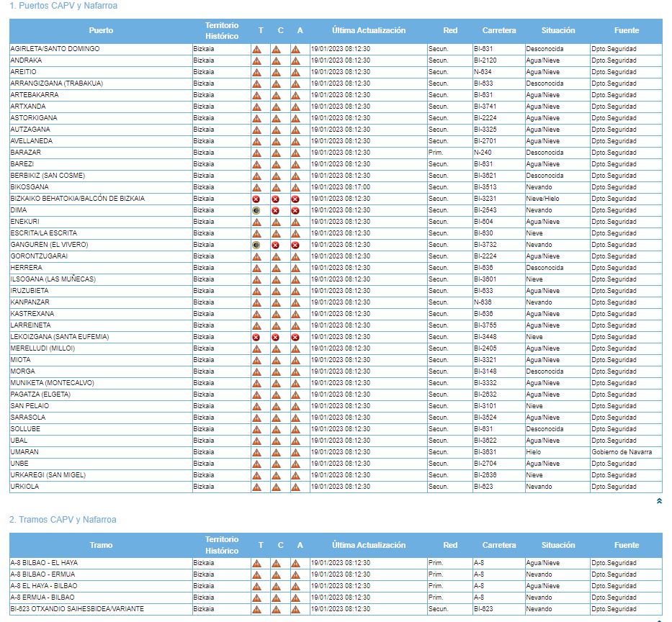Click the BI-623 Otxandio Saihesbidea/Variante row name
The image size is (672, 622).
77,609
